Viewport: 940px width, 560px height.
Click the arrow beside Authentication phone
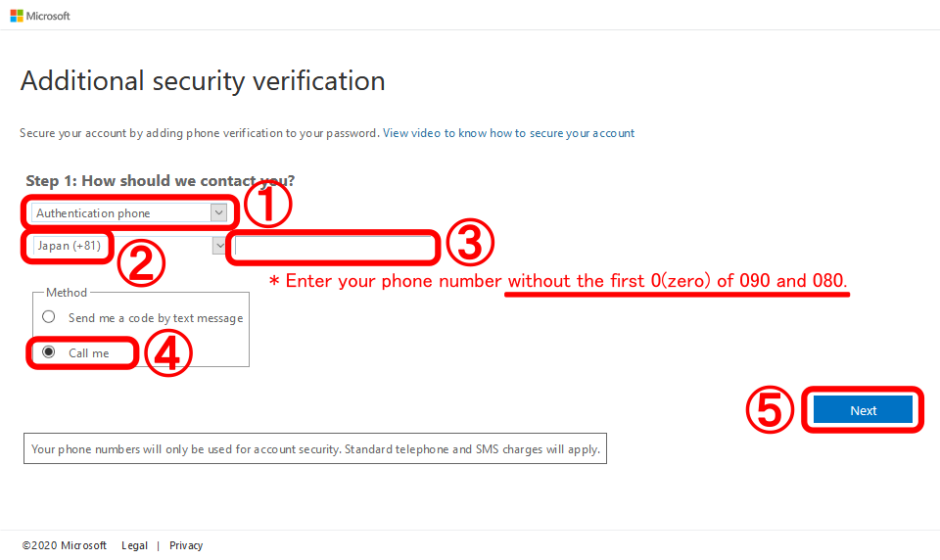point(218,212)
